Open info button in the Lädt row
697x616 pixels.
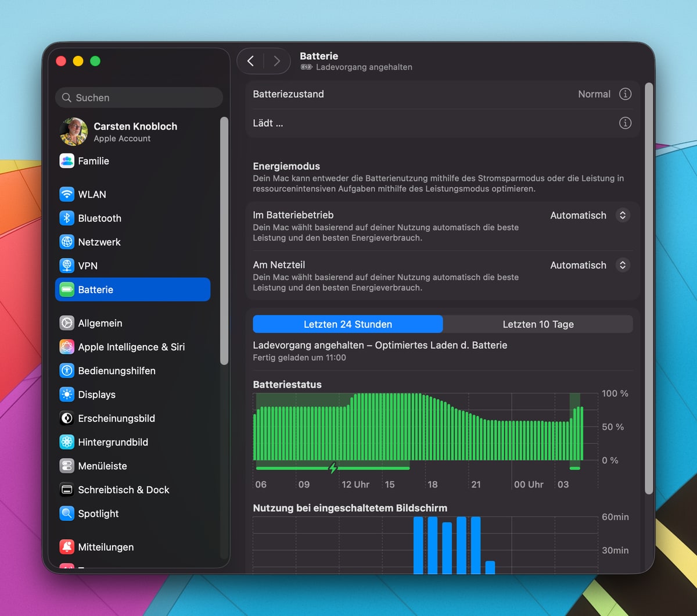625,123
